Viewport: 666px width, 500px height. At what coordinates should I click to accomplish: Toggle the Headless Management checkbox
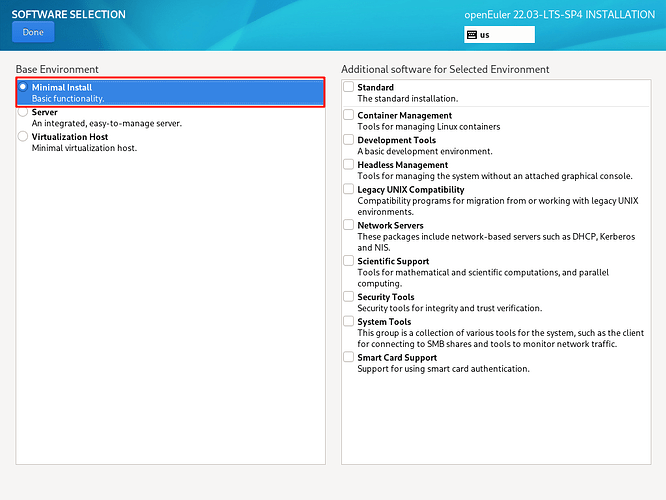pyautogui.click(x=348, y=165)
